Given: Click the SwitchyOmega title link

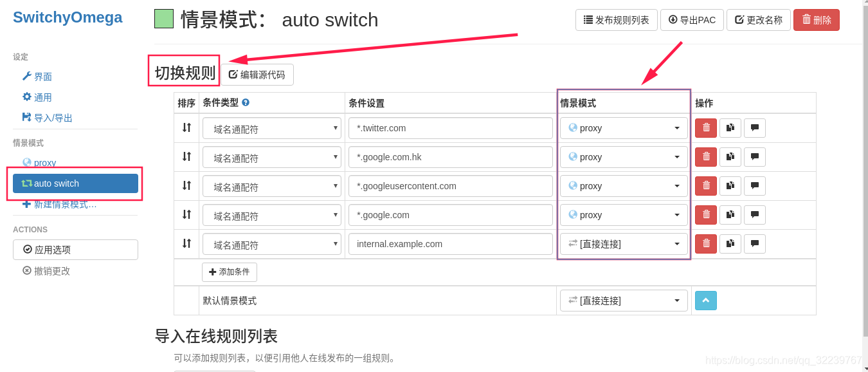Looking at the screenshot, I should click(68, 17).
